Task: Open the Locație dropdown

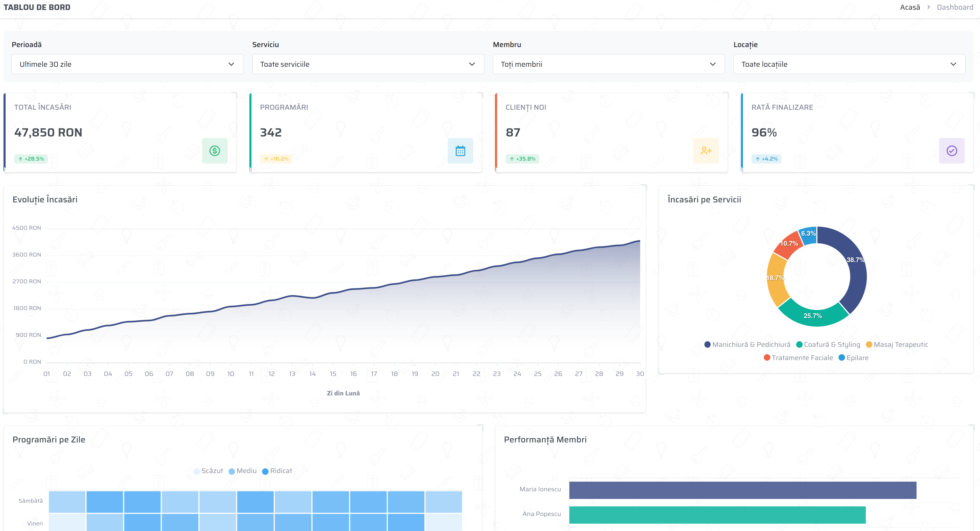Action: coord(849,64)
